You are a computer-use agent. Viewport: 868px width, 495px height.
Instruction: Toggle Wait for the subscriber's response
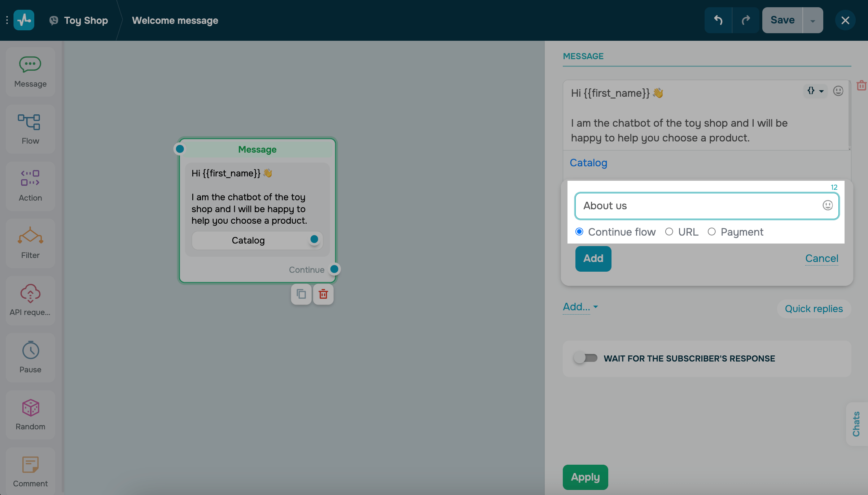point(586,358)
